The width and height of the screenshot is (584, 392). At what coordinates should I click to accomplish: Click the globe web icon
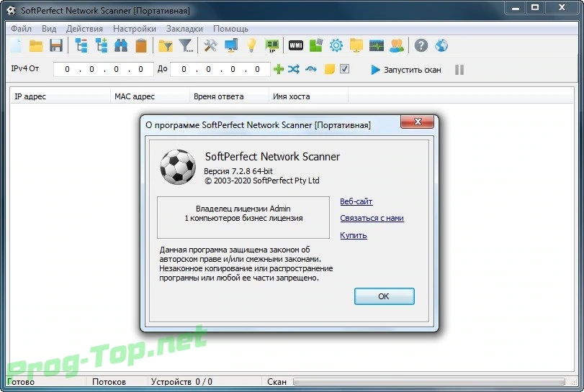click(441, 46)
